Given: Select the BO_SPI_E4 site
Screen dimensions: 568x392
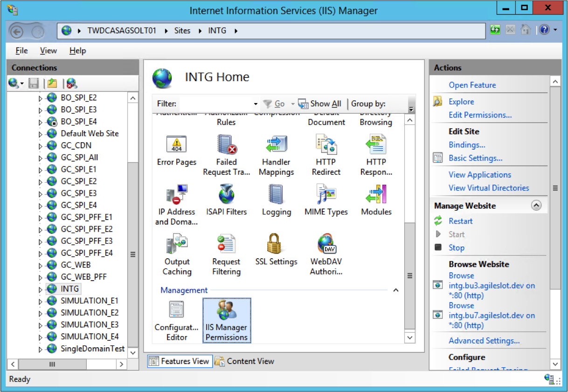Looking at the screenshot, I should (78, 122).
